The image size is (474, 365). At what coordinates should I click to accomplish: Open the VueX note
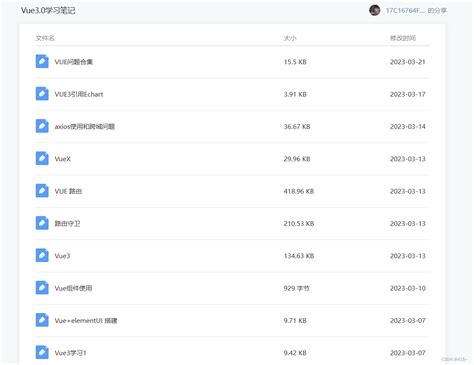(63, 159)
